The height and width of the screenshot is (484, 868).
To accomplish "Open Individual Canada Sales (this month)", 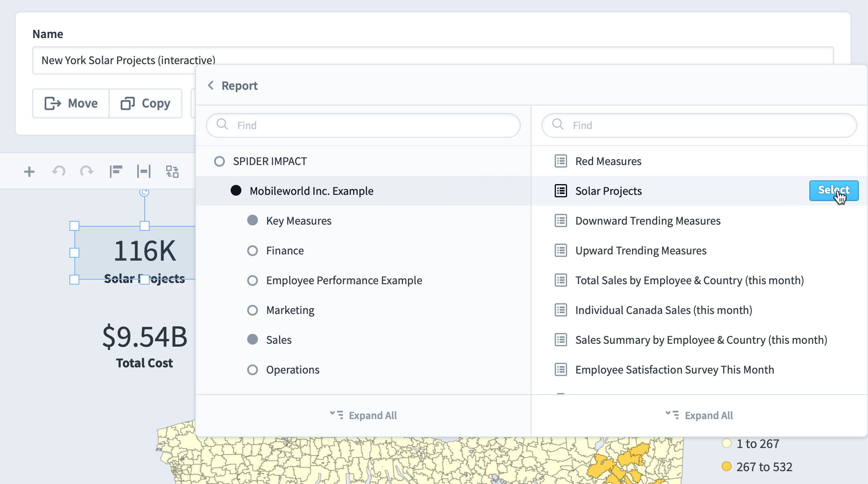I will pos(699,310).
